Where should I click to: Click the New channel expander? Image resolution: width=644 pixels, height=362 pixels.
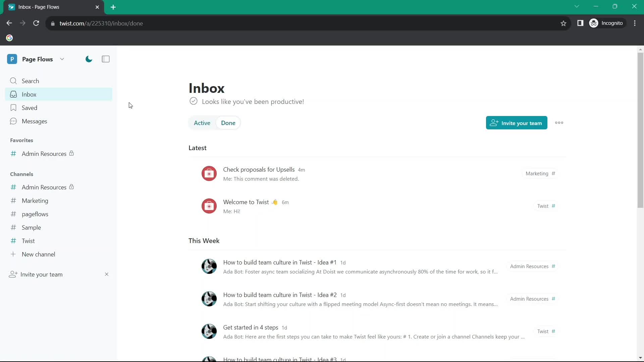[x=13, y=254]
